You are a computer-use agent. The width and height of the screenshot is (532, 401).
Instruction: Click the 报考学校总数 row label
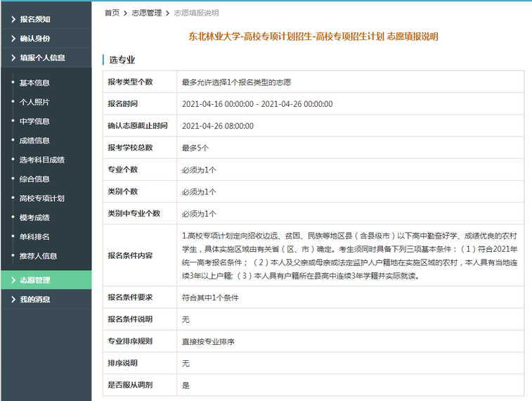[x=130, y=148]
